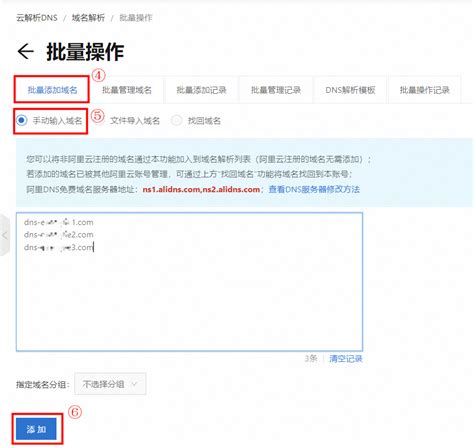Viewport: 474px width, 448px height.
Task: Click the blue 添加 button
Action: pos(37,429)
